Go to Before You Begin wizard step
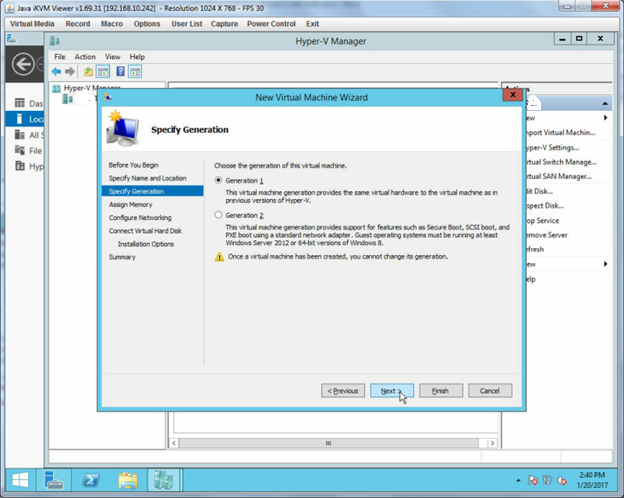 (x=133, y=165)
